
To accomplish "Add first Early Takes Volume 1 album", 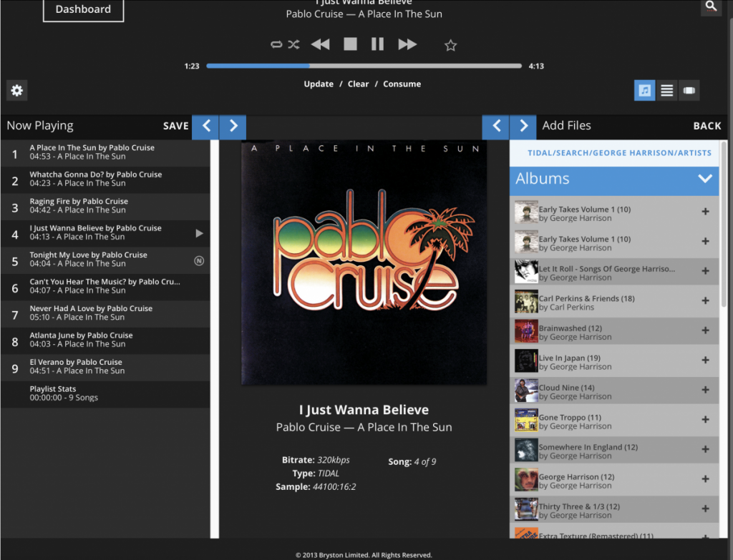I will 705,211.
